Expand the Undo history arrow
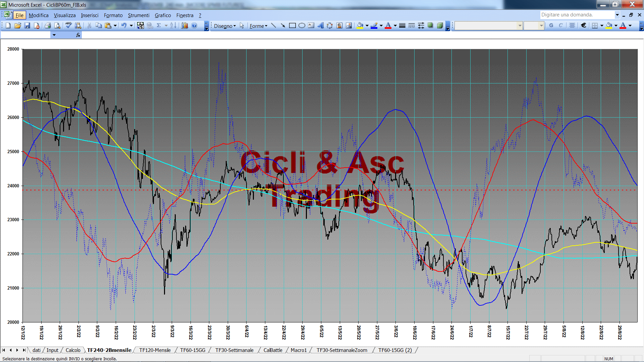The width and height of the screenshot is (644, 362). tap(131, 25)
